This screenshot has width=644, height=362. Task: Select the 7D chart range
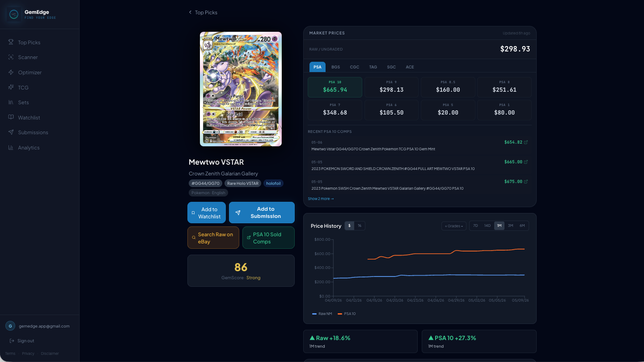pos(475,226)
